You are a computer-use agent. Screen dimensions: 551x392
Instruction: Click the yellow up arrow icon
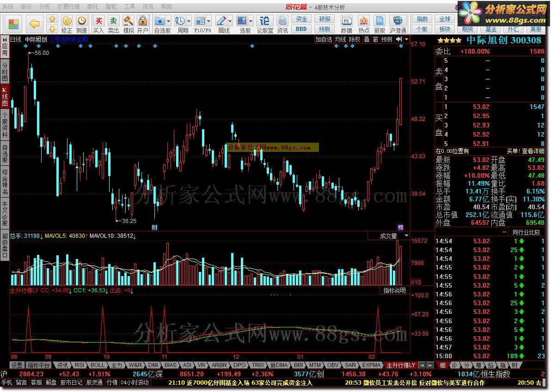click(52, 19)
